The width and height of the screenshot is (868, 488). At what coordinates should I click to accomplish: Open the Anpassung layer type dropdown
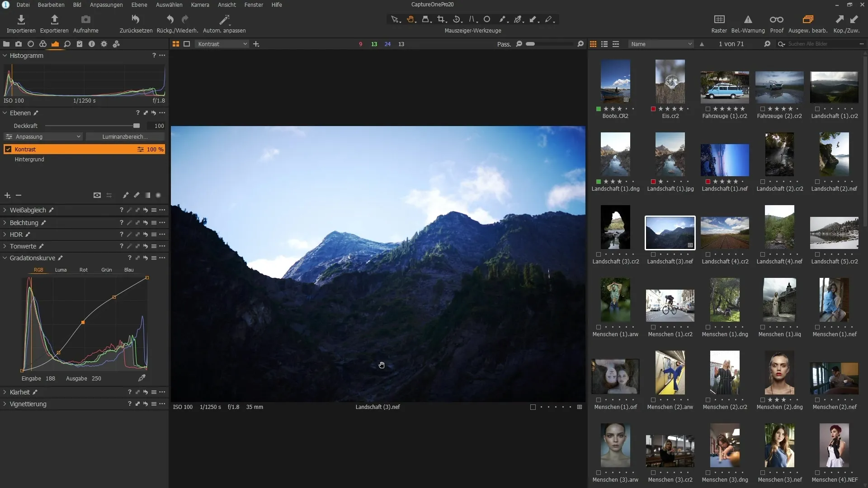pyautogui.click(x=43, y=136)
